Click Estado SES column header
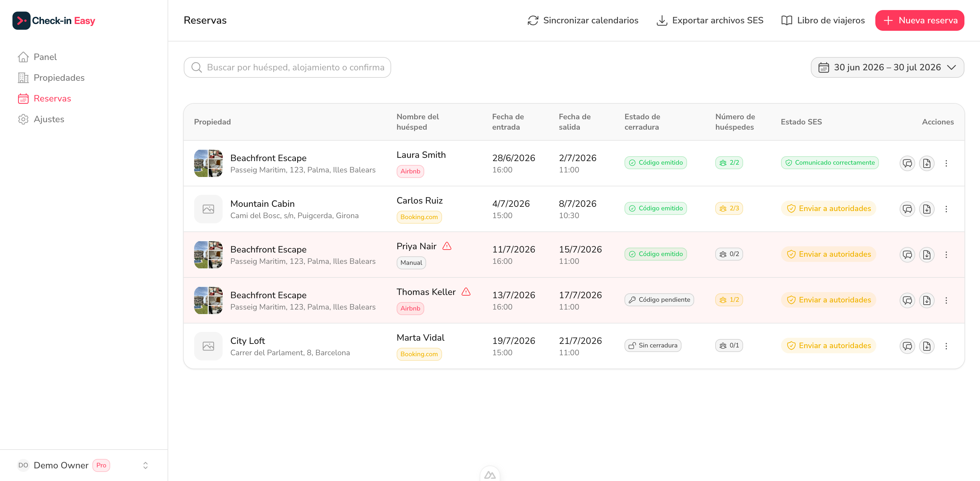980x481 pixels. (801, 122)
